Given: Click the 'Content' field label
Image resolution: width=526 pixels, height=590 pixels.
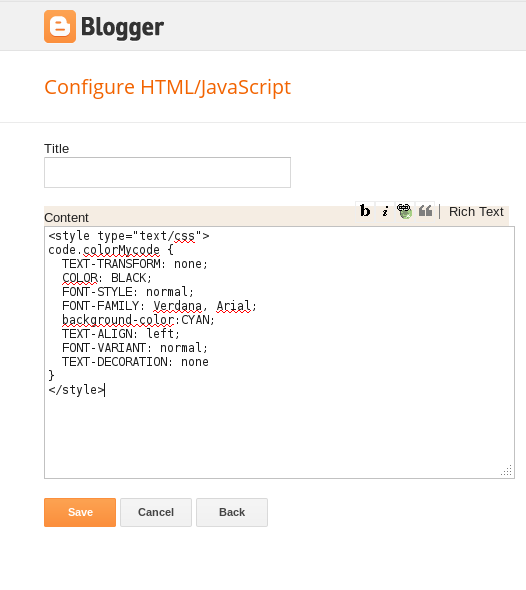Looking at the screenshot, I should coord(66,217).
